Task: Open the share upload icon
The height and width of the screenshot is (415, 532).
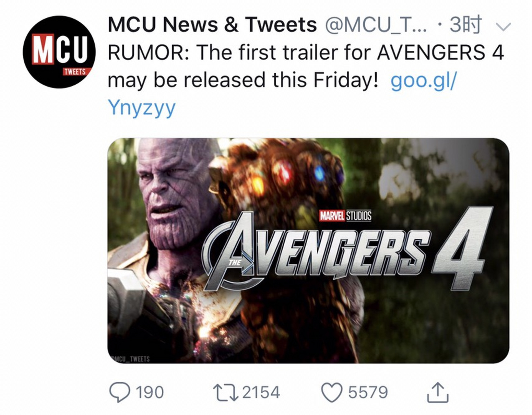Action: tap(438, 392)
